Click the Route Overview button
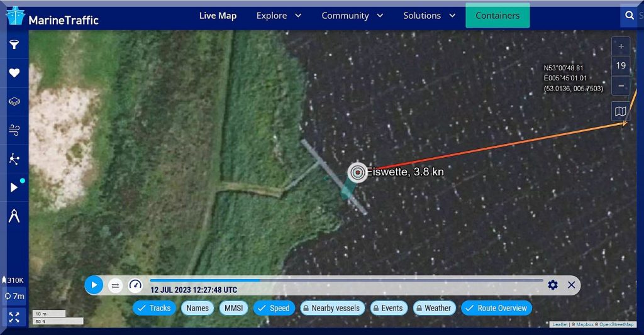 click(x=496, y=308)
